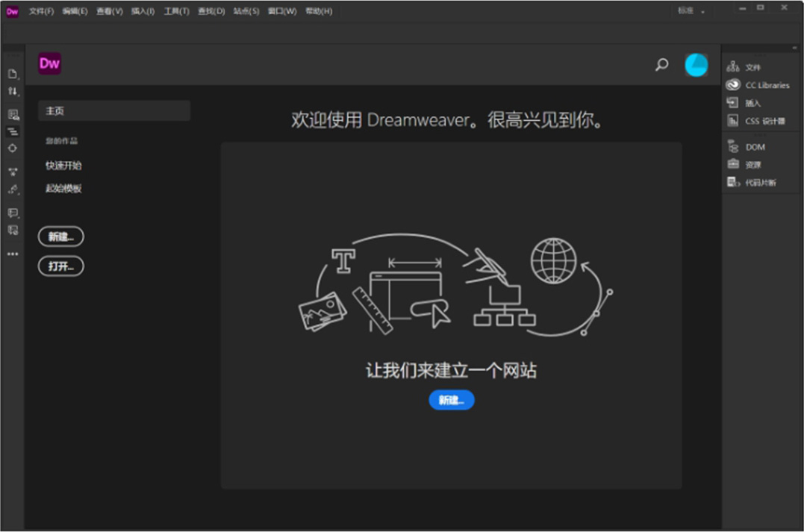This screenshot has width=804, height=532.
Task: Open the DOM panel
Action: point(746,147)
